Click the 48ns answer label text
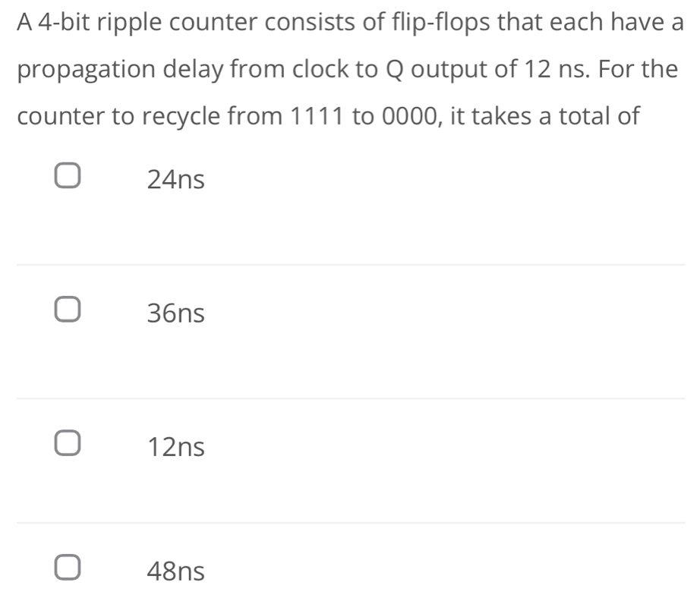700x598 pixels. point(175,571)
